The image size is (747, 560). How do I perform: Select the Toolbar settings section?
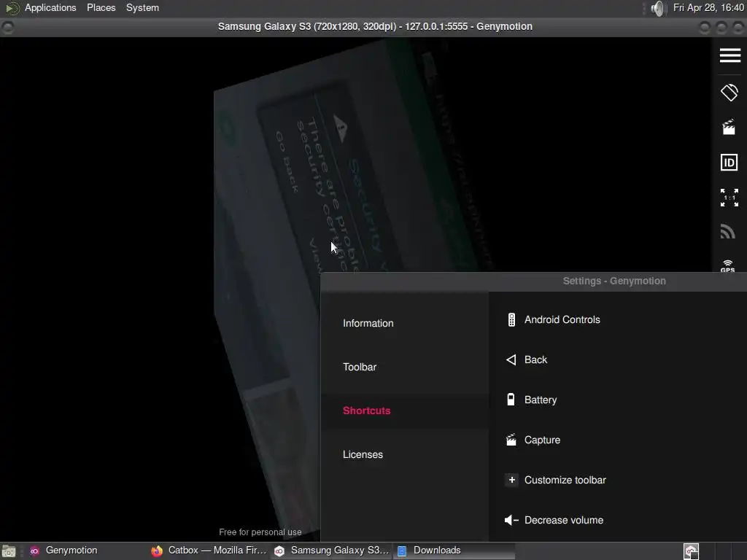pyautogui.click(x=360, y=367)
